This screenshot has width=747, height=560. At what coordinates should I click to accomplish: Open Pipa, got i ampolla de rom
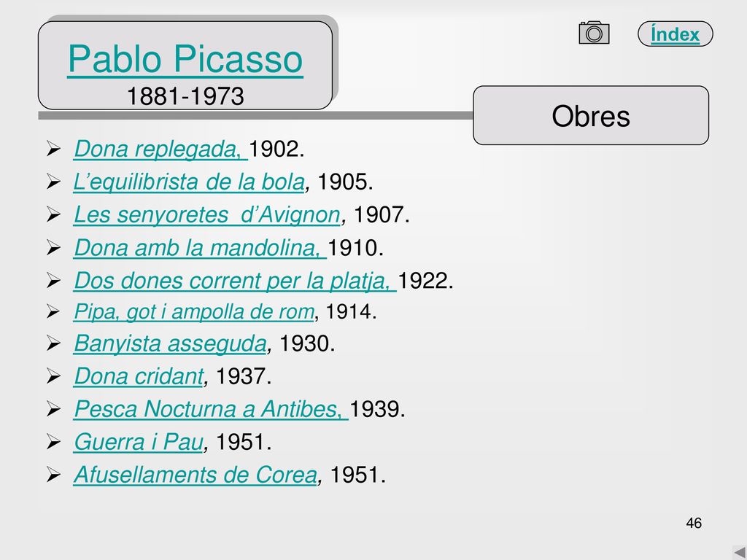pos(194,312)
